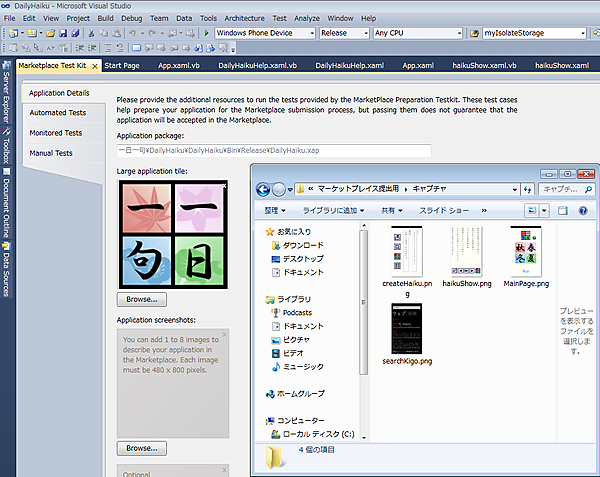Close the Marketplace Test Kit tab
This screenshot has height=477, width=600.
click(95, 66)
